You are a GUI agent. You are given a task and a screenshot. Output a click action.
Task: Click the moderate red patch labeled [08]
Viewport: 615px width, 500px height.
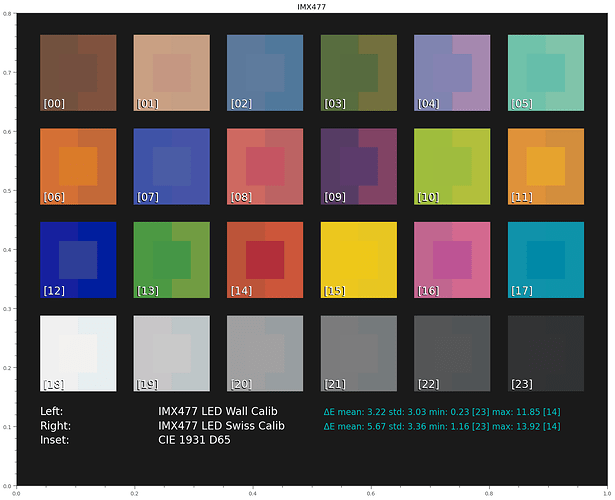[265, 166]
